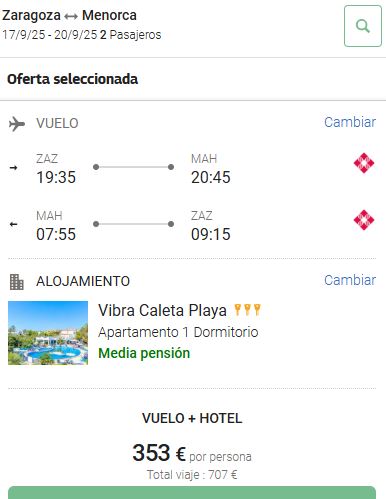This screenshot has width=386, height=499.
Task: Click the Apartamento 1 Dormitorio room type
Action: [178, 332]
